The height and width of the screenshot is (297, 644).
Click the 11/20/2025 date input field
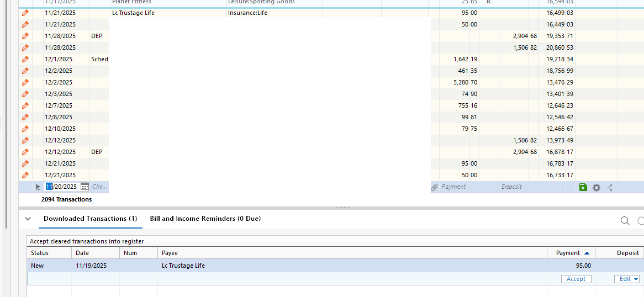click(61, 187)
